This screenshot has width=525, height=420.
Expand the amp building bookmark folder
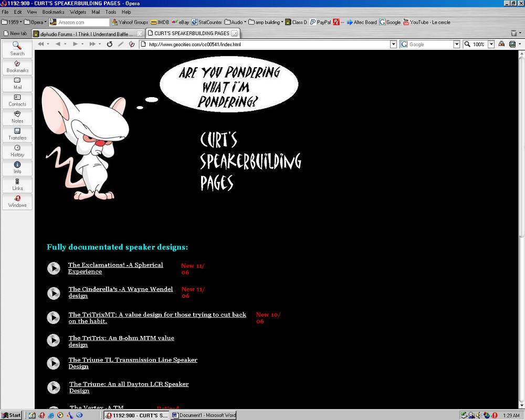tap(266, 22)
